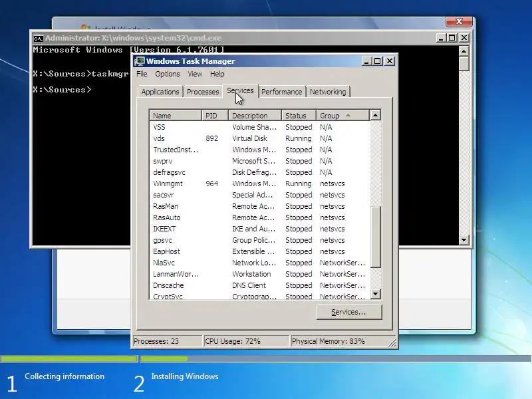Minimize the Task Manager window
Image resolution: width=532 pixels, height=399 pixels.
coord(366,61)
